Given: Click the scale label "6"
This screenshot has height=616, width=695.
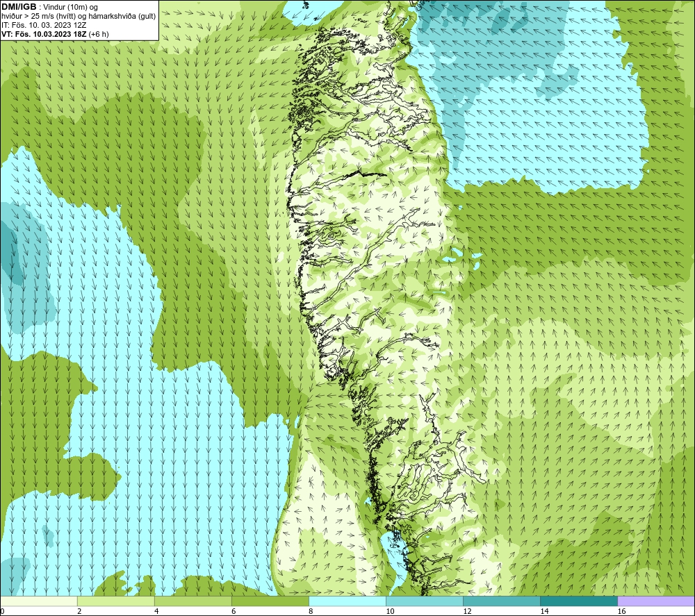Looking at the screenshot, I should pos(234,612).
